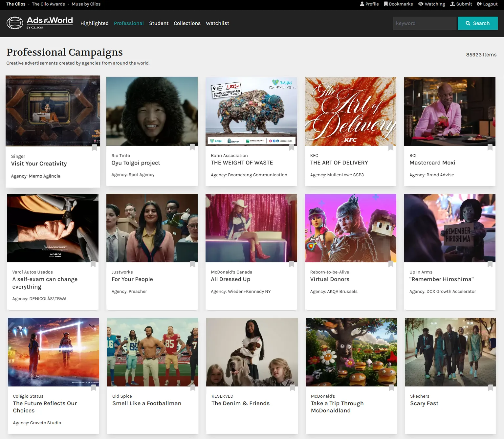The height and width of the screenshot is (439, 504).
Task: Toggle bookmark on Scary Fast card
Action: tap(491, 388)
